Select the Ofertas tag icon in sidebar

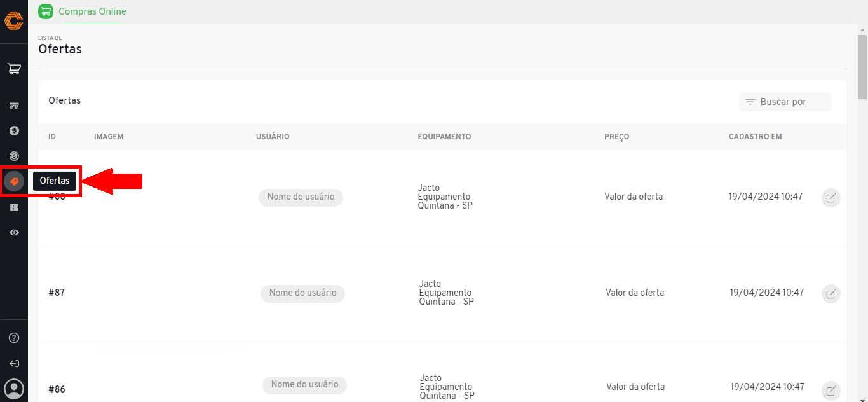point(14,182)
